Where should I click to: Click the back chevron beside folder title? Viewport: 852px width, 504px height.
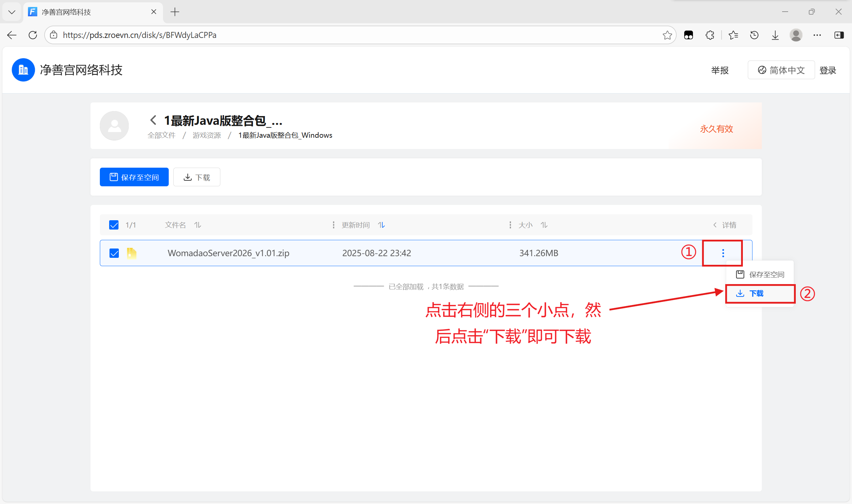tap(153, 120)
